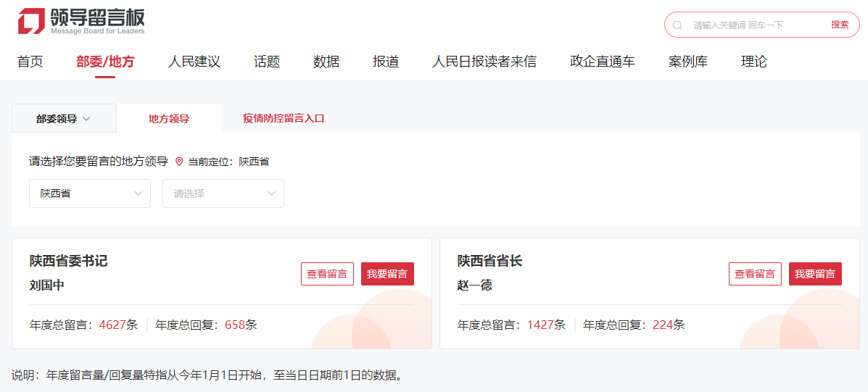Expand the 部委领导 dropdown tab
Viewport: 868px width, 392px height.
pyautogui.click(x=64, y=119)
